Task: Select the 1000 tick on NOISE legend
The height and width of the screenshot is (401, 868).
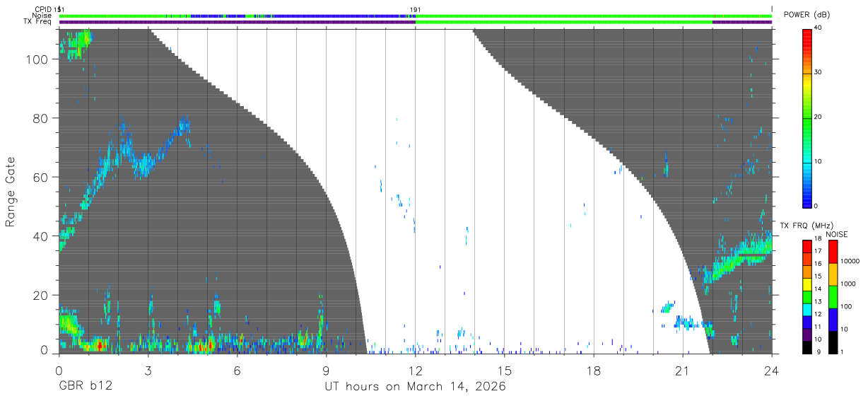Action: tap(848, 284)
